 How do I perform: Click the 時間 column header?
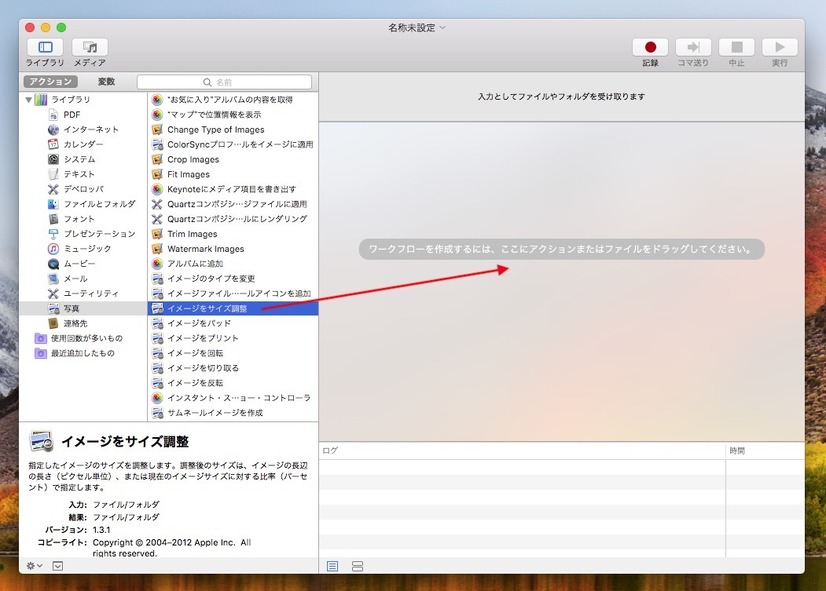point(765,450)
